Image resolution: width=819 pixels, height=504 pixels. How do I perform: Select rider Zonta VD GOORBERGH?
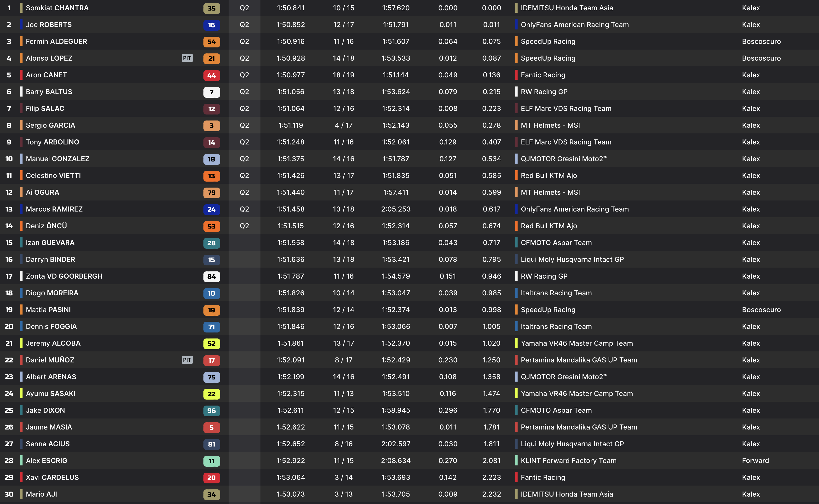[x=64, y=276]
